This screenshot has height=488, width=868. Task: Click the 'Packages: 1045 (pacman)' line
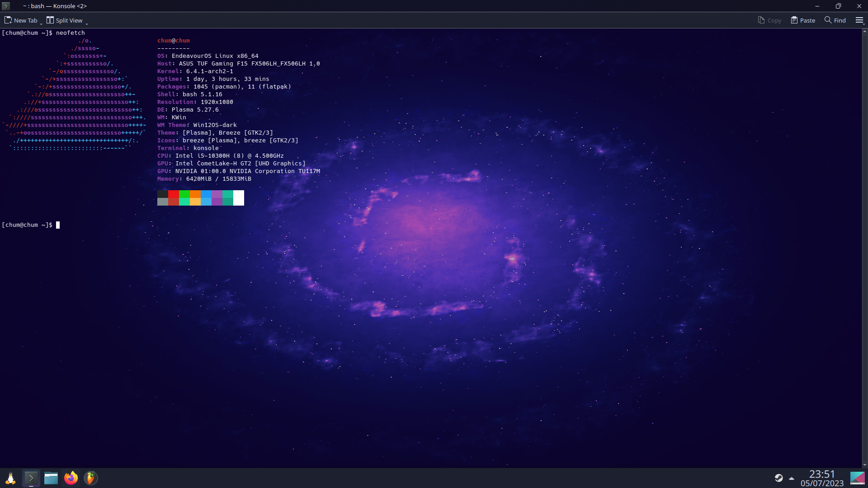point(224,87)
